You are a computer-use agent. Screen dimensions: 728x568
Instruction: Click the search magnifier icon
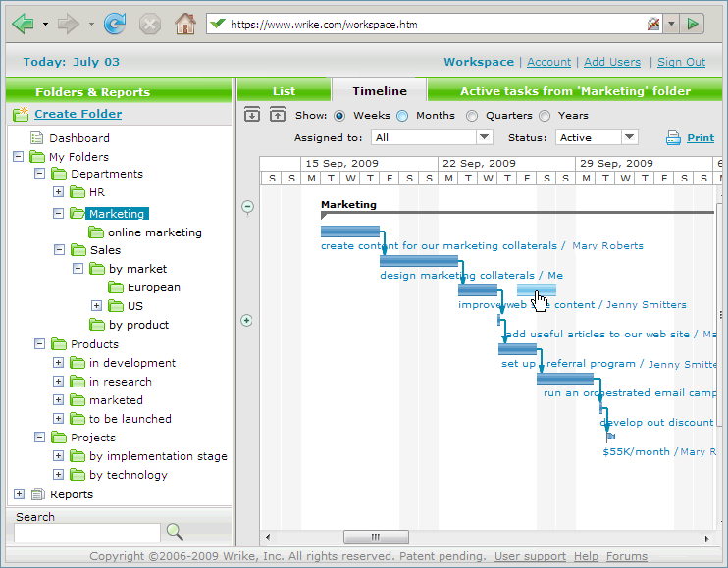[x=175, y=532]
